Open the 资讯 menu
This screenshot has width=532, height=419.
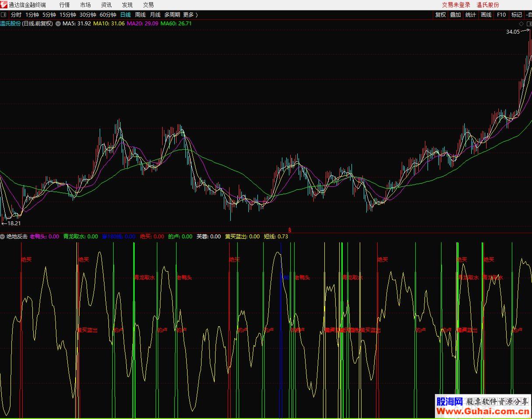[x=106, y=5]
